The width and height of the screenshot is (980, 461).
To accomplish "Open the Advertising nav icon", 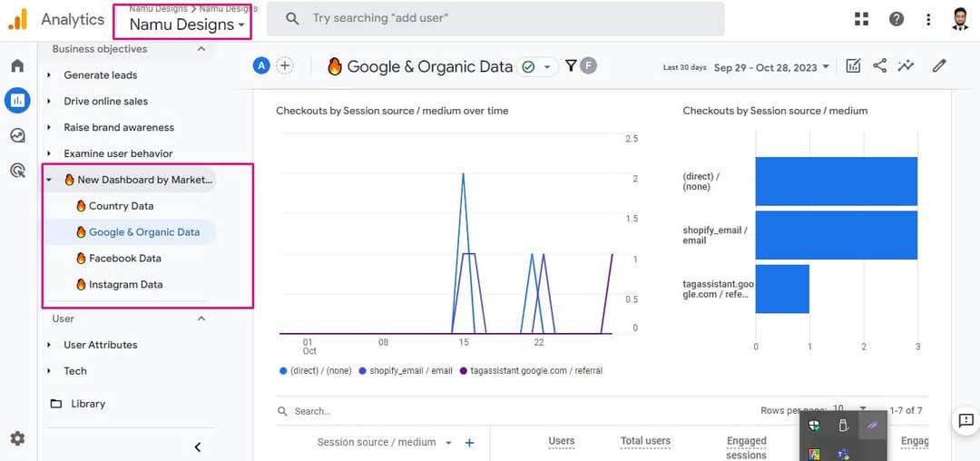I will (x=17, y=170).
